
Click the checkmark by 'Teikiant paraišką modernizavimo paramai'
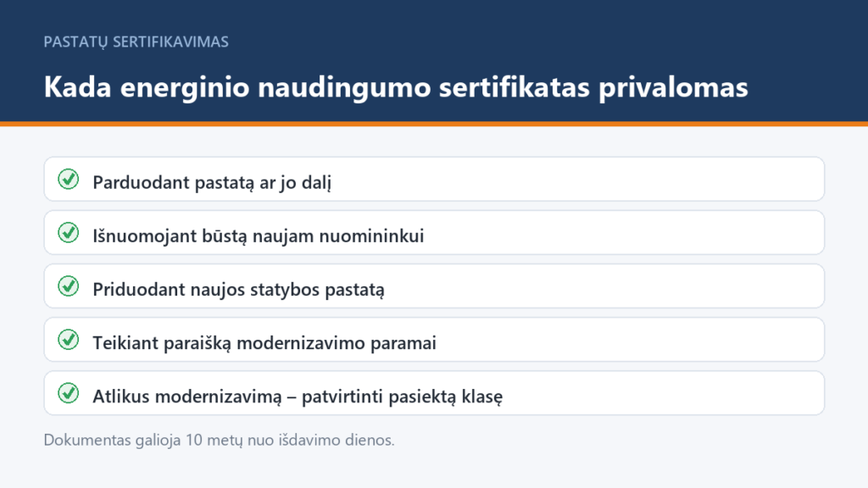pyautogui.click(x=68, y=340)
